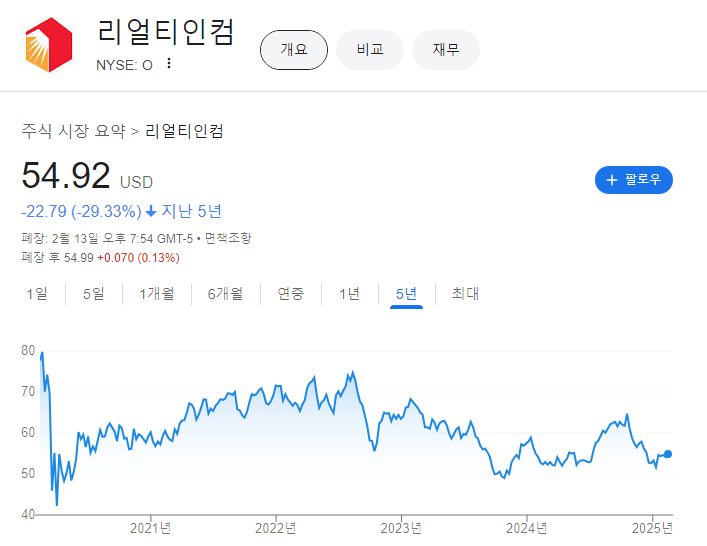Go to 주식 시장 요약 breadcrumb link

73,131
